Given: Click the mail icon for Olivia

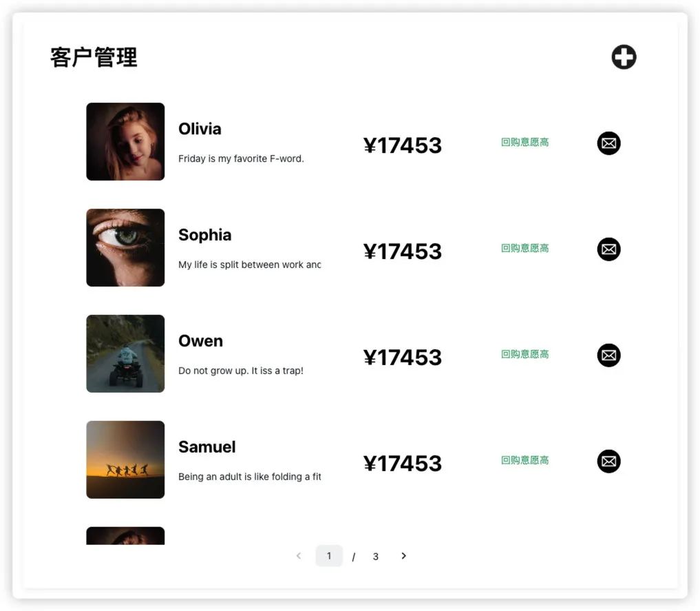Looking at the screenshot, I should click(608, 143).
